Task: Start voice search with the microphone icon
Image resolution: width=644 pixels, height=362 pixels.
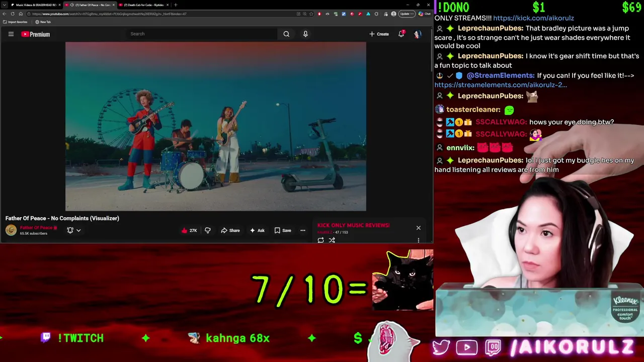Action: pyautogui.click(x=305, y=34)
